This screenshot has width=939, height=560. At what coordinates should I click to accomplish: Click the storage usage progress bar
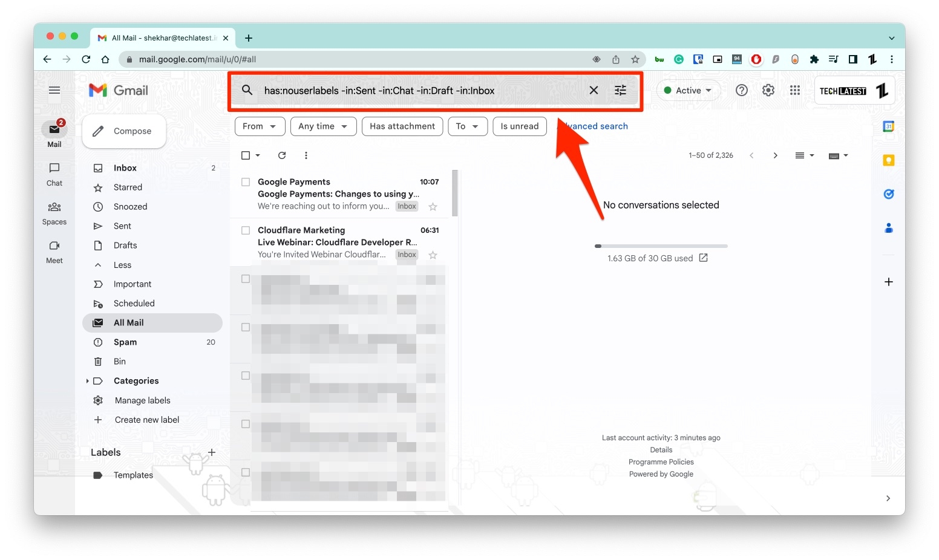click(x=661, y=246)
